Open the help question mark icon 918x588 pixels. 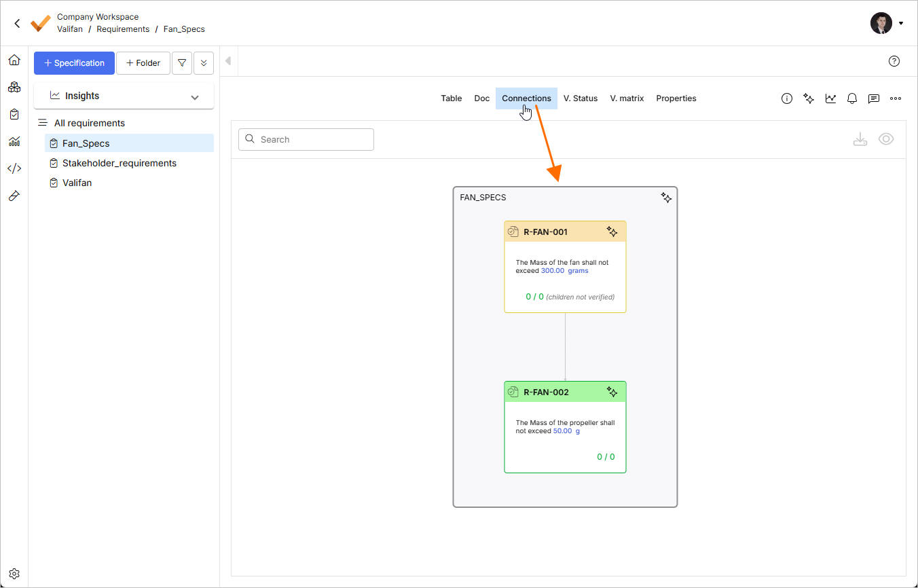coord(894,61)
